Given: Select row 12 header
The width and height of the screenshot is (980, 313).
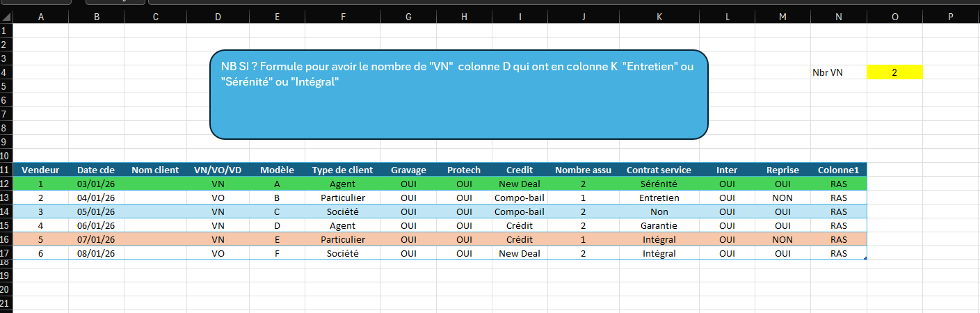Looking at the screenshot, I should click(6, 184).
